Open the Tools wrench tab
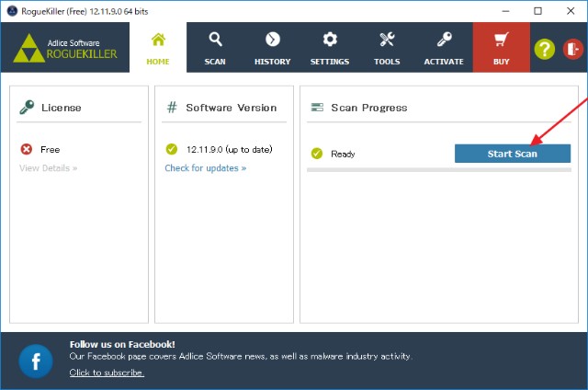The image size is (588, 390). click(x=387, y=48)
